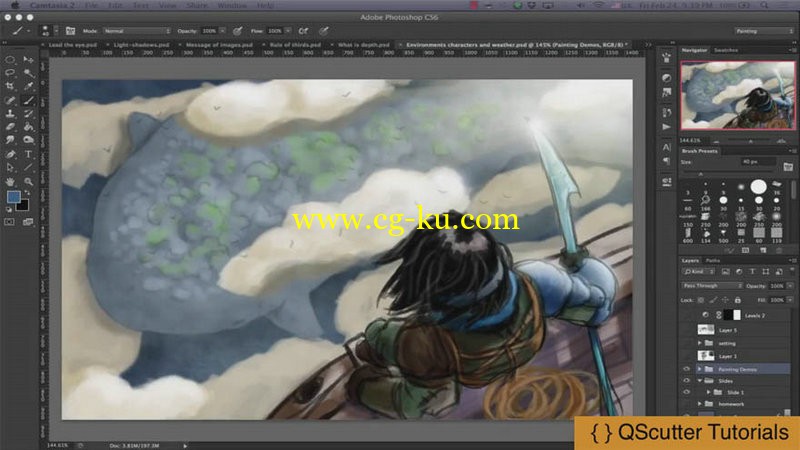Open the Character panel icon
This screenshot has width=800, height=450.
click(x=666, y=147)
